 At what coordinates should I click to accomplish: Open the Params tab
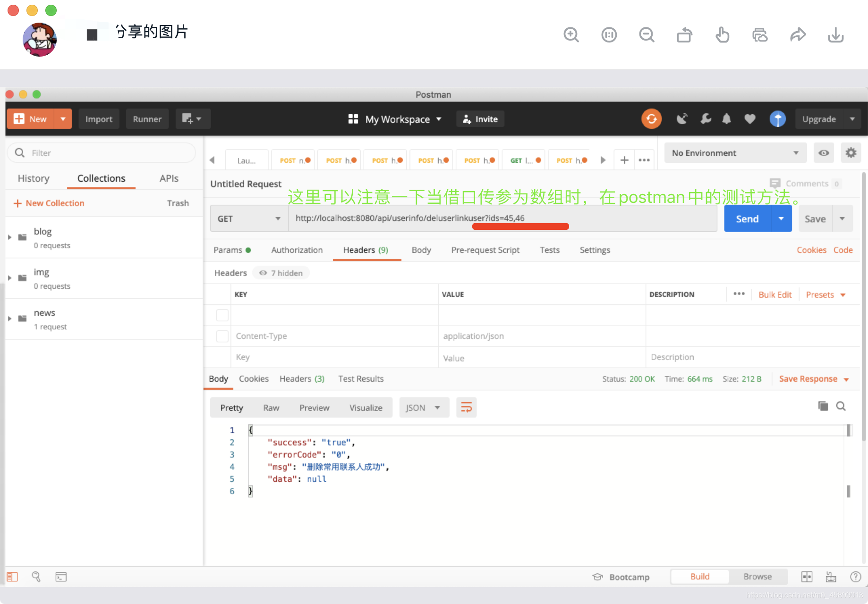tap(232, 250)
